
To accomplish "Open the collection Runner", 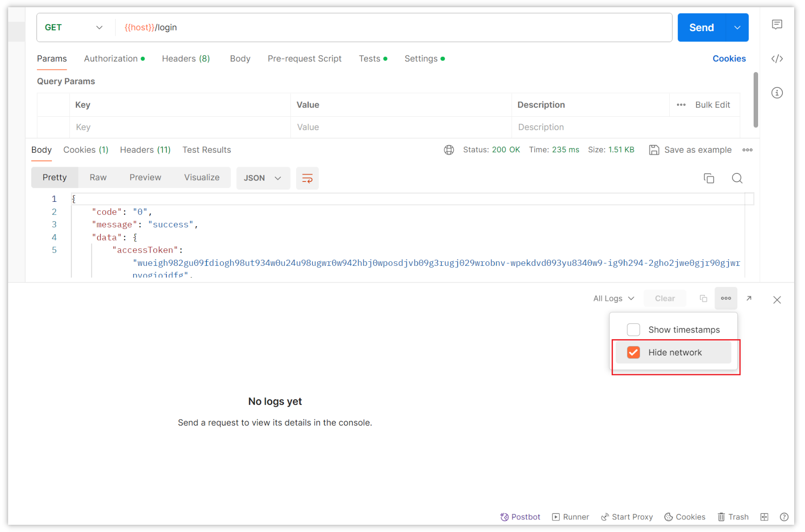I will [x=570, y=517].
